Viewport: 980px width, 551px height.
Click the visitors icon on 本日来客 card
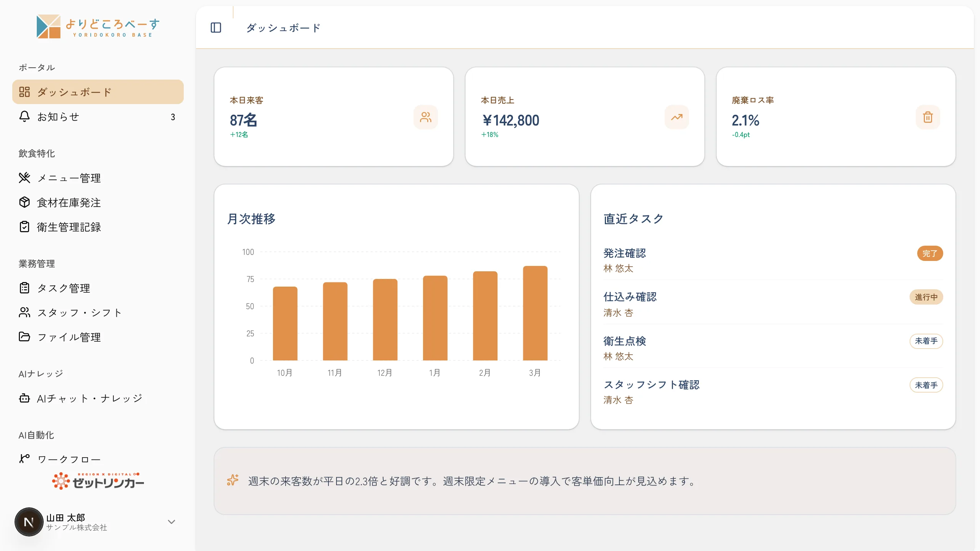coord(426,117)
